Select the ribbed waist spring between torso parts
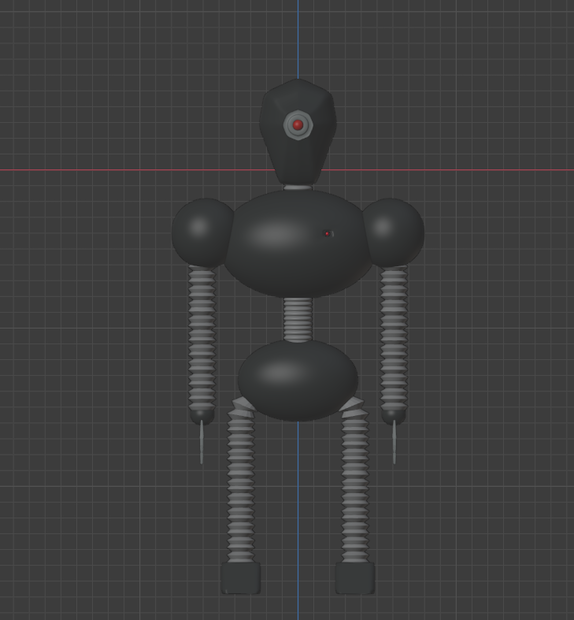This screenshot has height=620, width=574. [x=298, y=319]
